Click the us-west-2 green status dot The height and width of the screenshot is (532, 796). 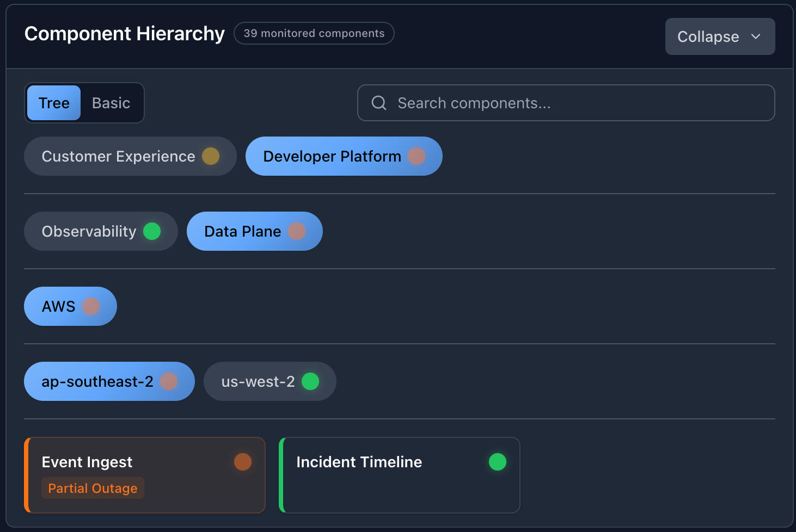(x=310, y=381)
